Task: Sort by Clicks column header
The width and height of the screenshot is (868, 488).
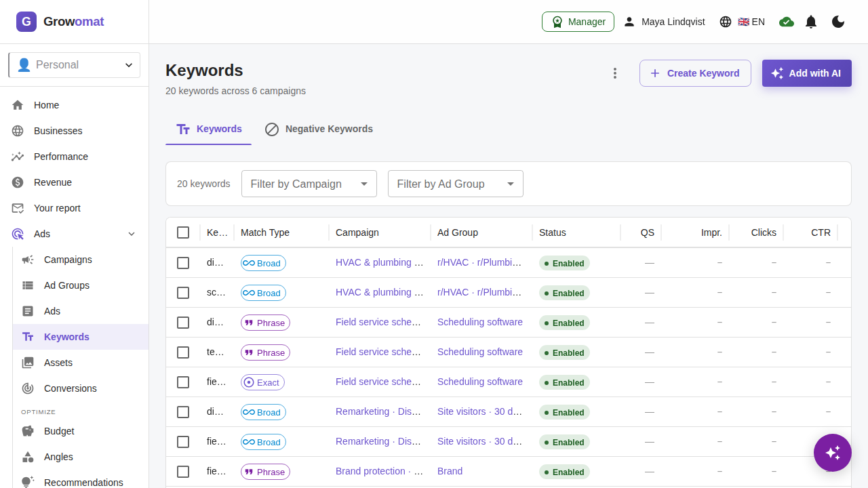Action: (764, 232)
